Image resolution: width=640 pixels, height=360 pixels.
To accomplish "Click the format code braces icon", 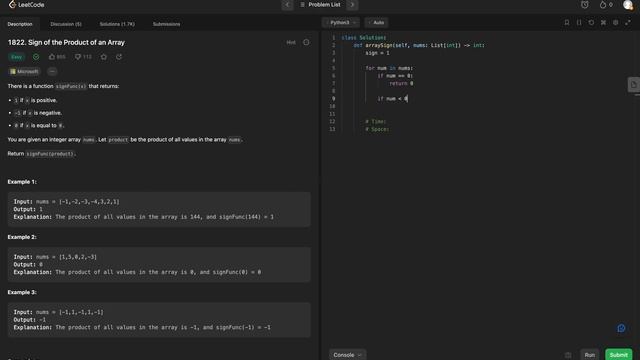I will (x=579, y=22).
